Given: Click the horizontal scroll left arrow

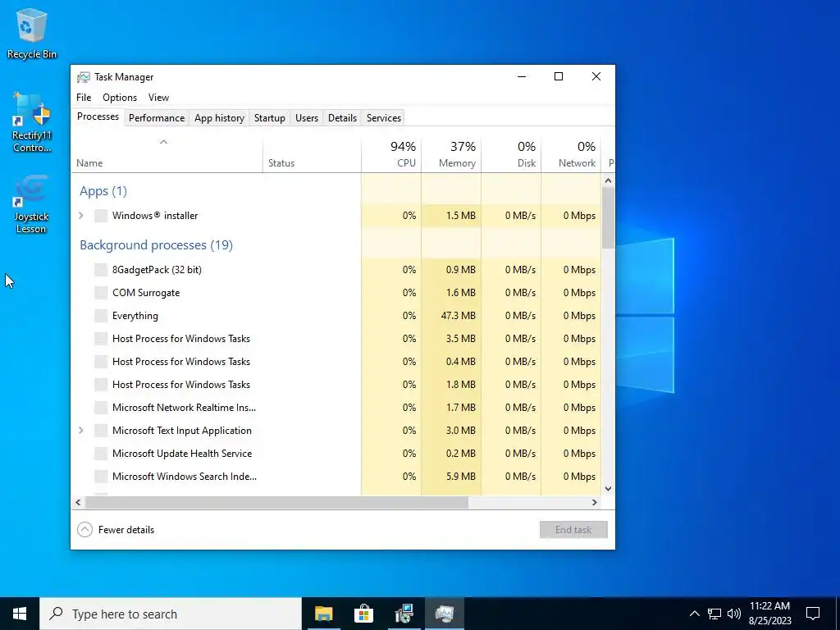Looking at the screenshot, I should click(x=78, y=503).
